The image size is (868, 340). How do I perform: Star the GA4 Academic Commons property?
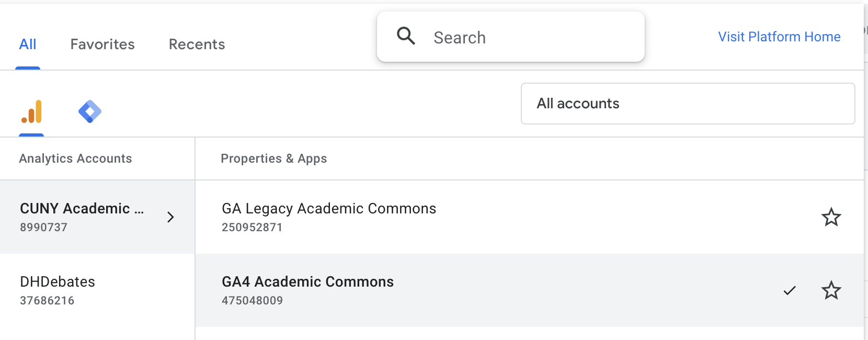pos(831,290)
